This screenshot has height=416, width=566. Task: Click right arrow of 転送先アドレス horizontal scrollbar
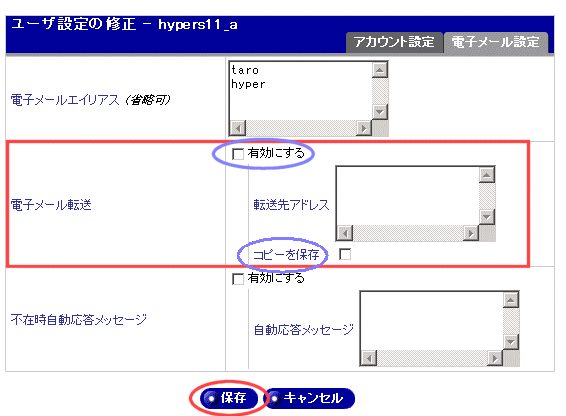point(471,233)
